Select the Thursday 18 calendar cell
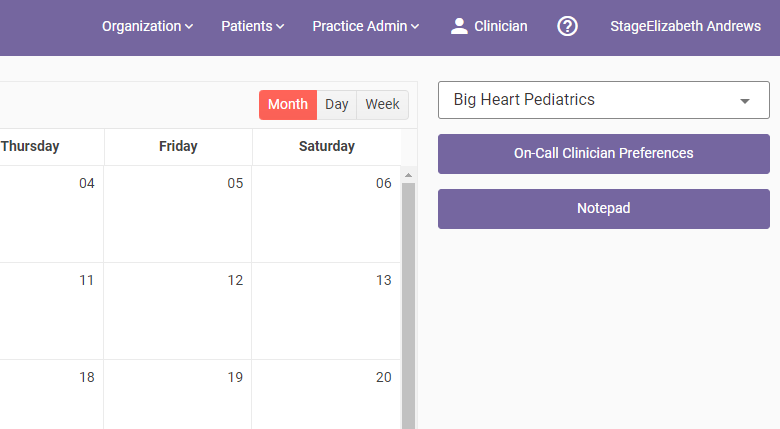 [50, 395]
